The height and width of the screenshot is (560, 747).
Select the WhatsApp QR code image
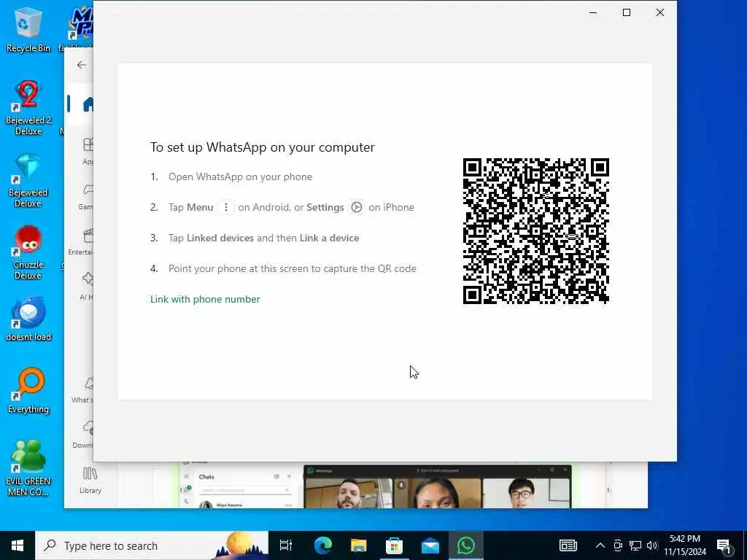coord(536,231)
